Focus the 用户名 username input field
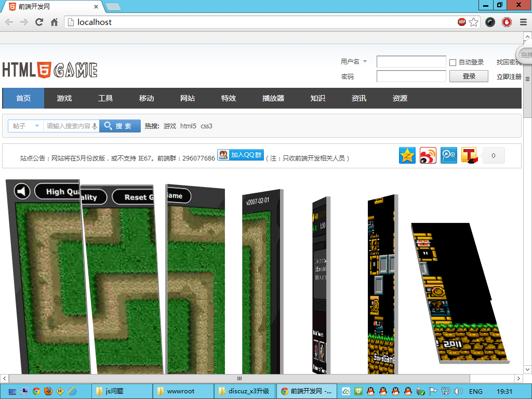Image resolution: width=532 pixels, height=399 pixels. 411,62
